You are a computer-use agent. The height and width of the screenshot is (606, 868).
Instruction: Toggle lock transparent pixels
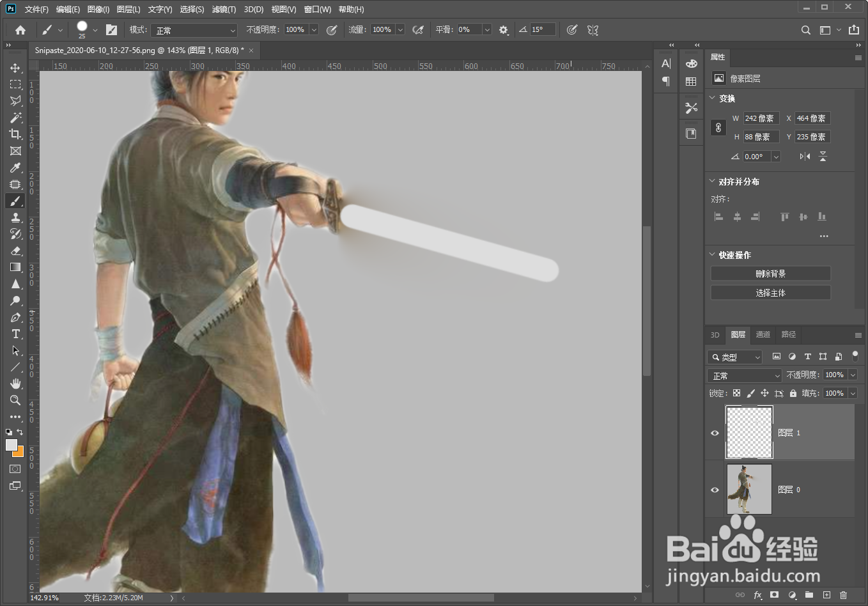click(737, 393)
